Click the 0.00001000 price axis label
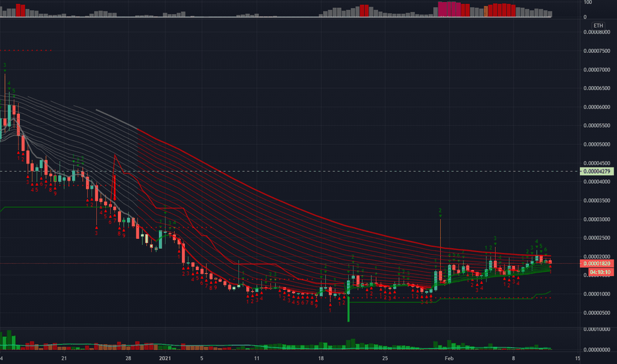Viewport: 617px width, 364px height. pyautogui.click(x=596, y=294)
